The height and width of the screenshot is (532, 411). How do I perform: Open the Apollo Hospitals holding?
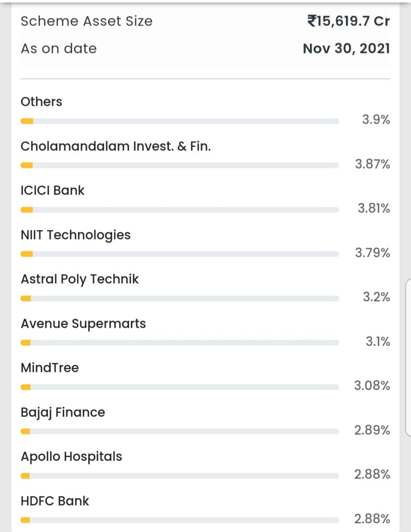(205, 466)
